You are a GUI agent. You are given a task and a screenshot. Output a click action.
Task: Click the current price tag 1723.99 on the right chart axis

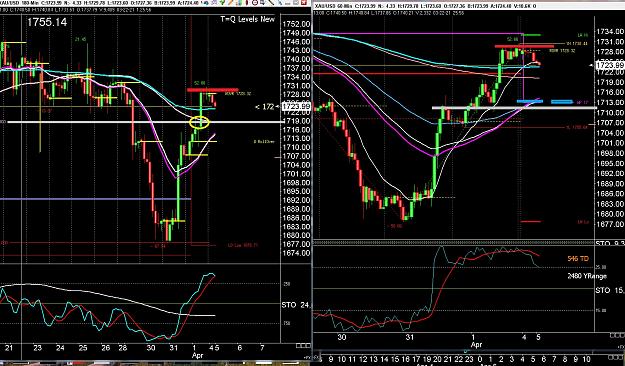tap(609, 65)
